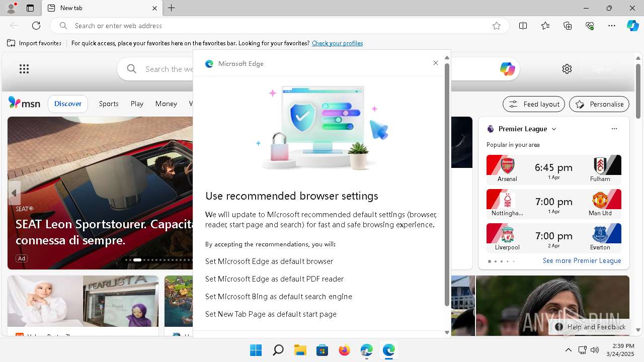Open File Explorer from taskbar
Image resolution: width=644 pixels, height=362 pixels.
click(x=300, y=350)
